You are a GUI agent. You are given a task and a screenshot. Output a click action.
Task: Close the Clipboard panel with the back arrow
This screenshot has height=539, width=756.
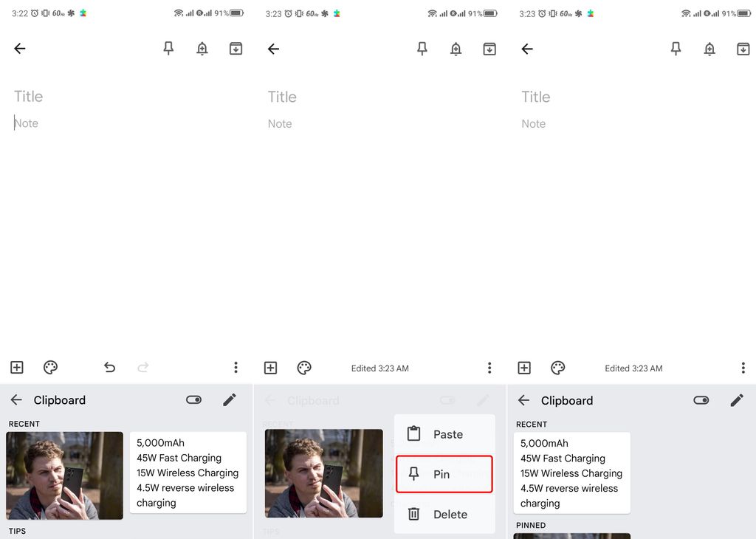tap(16, 399)
